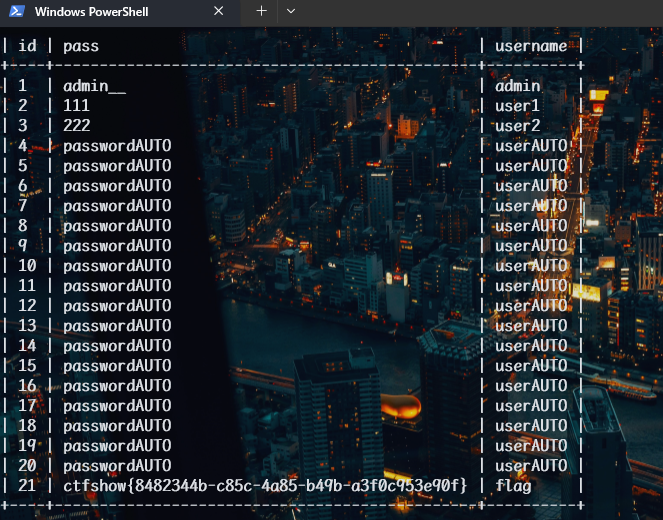Click passwordAUTO in row id 10
Screen dimensions: 663x520
(x=117, y=266)
